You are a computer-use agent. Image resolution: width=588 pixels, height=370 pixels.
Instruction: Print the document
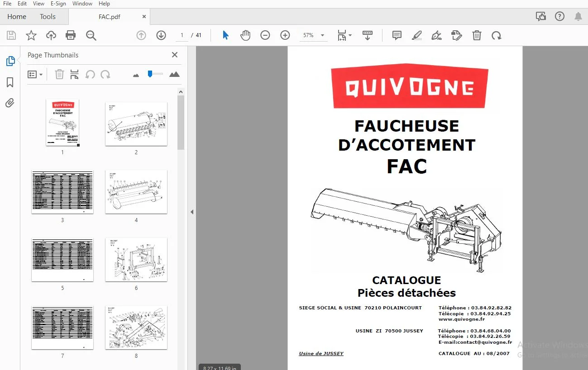tap(71, 35)
